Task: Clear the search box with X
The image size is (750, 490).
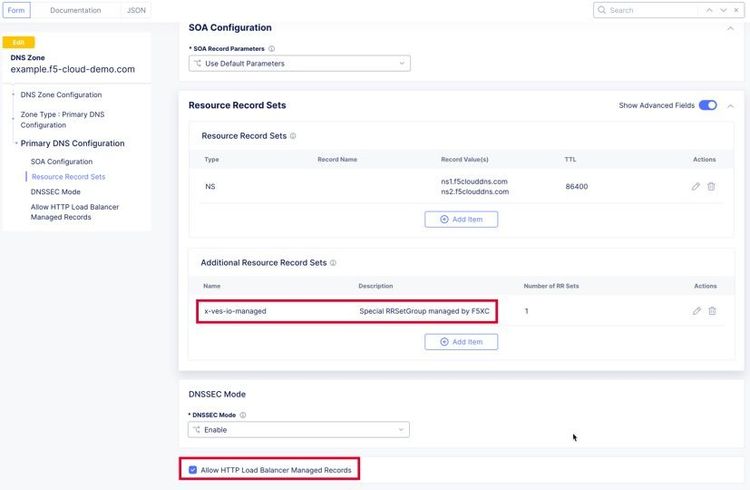Action: click(738, 10)
